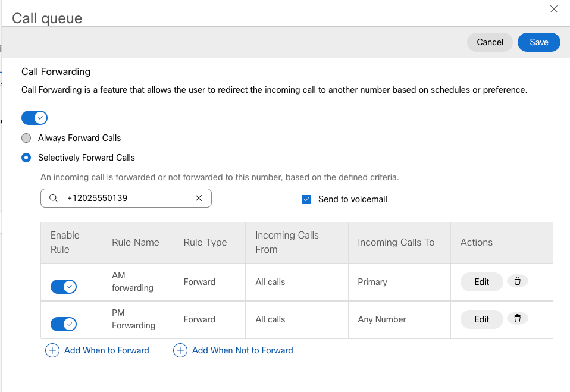Click the plus icon for Add When Not to Forward

tap(180, 350)
